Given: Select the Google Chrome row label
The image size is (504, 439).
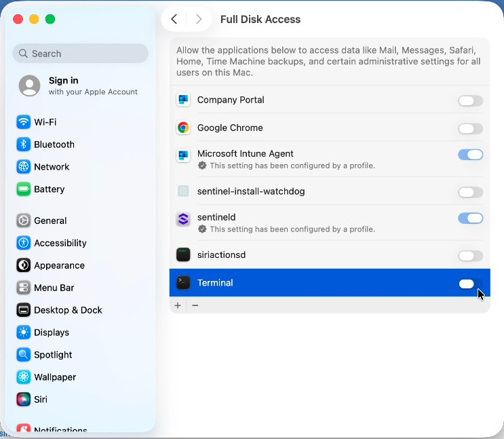Looking at the screenshot, I should pos(230,128).
